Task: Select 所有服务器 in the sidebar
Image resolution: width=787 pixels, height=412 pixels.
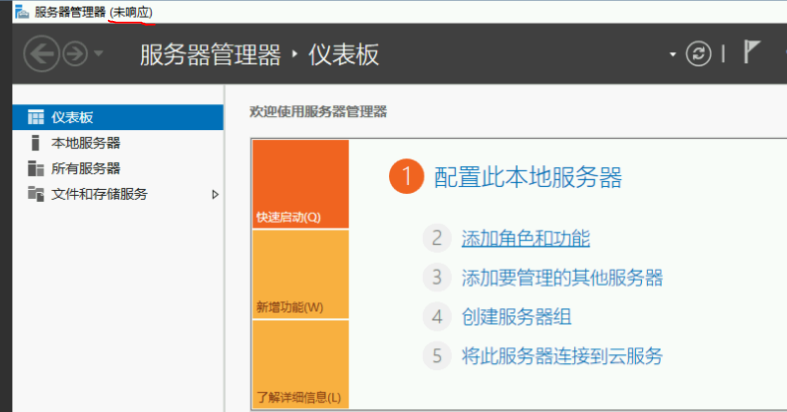Action: (x=118, y=169)
